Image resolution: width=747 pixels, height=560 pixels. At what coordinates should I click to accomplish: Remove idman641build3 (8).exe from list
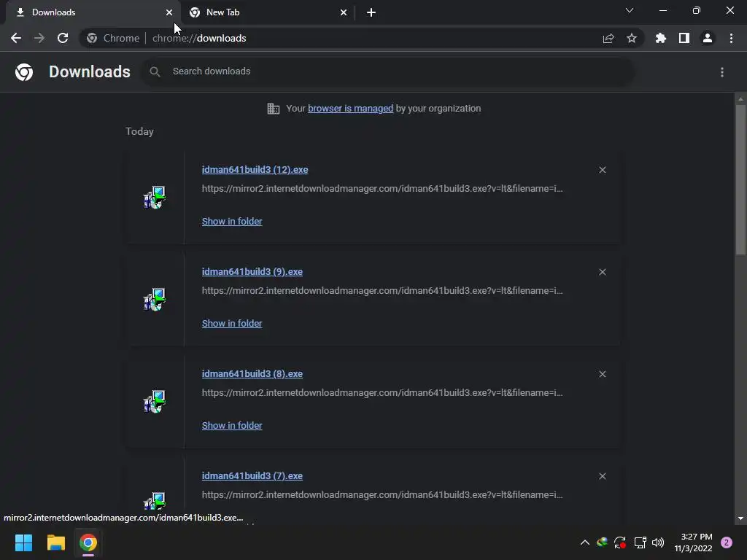coord(602,374)
